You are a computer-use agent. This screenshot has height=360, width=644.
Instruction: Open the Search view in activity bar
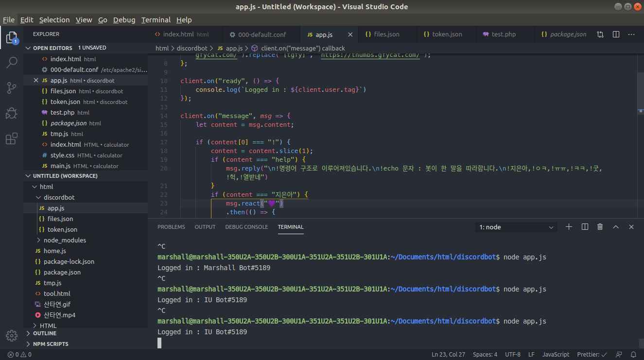(x=12, y=62)
